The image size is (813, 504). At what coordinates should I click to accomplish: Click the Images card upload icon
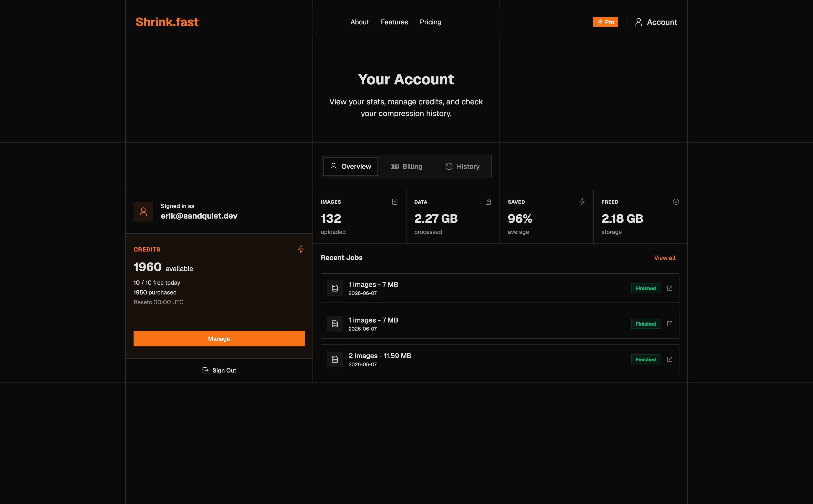(395, 202)
